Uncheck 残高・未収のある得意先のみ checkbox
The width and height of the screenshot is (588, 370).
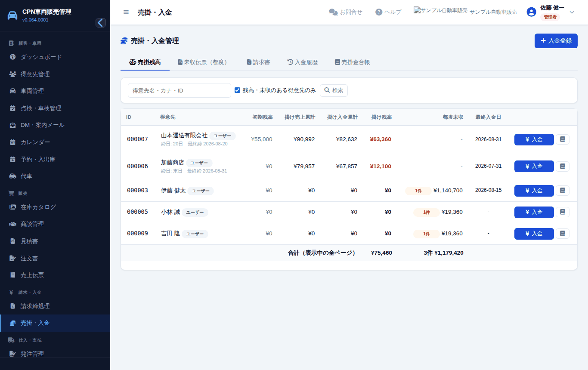[237, 90]
